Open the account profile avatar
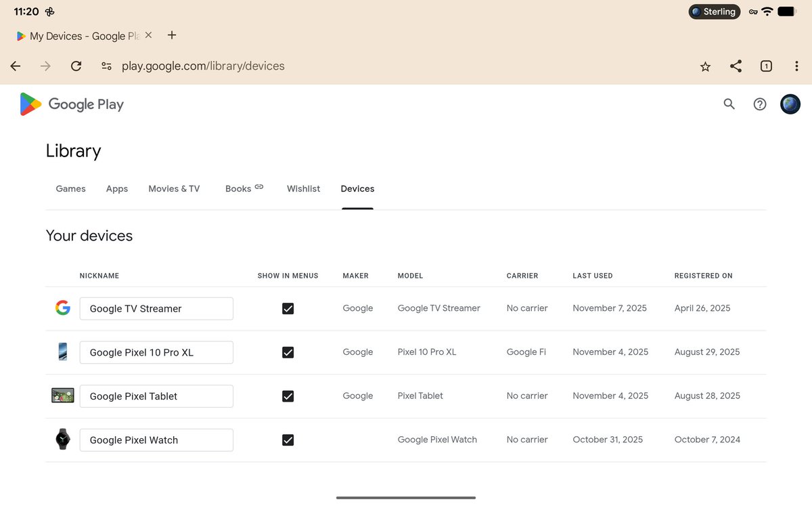Screen dimensions: 812x508 click(790, 104)
